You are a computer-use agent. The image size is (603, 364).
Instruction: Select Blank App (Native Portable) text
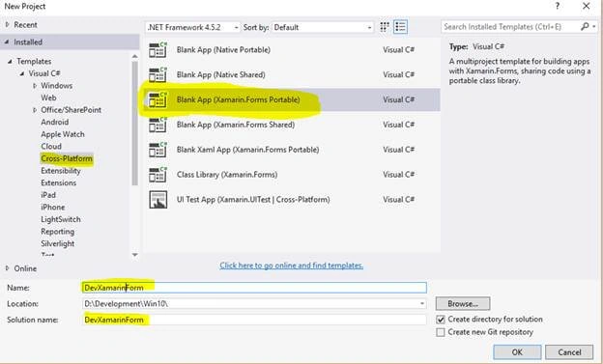tap(223, 50)
